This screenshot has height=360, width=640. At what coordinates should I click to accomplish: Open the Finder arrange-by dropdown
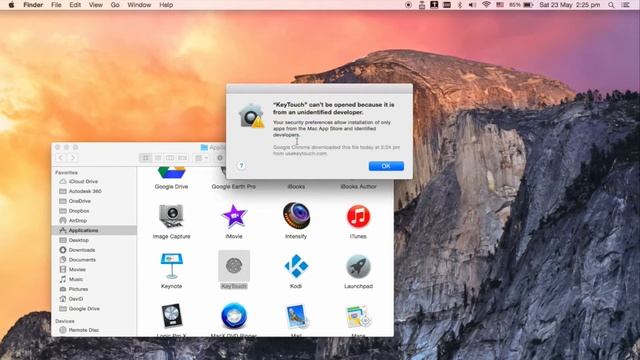point(201,158)
